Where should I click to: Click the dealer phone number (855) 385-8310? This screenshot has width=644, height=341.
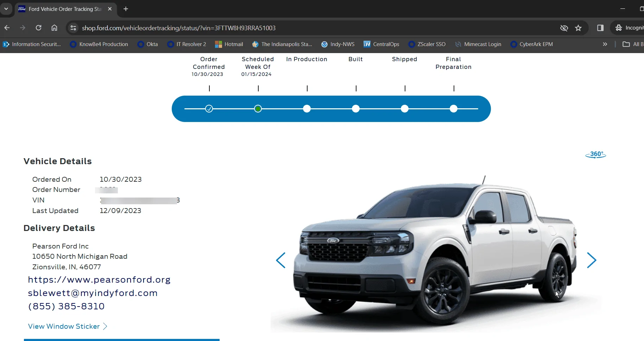tap(66, 307)
